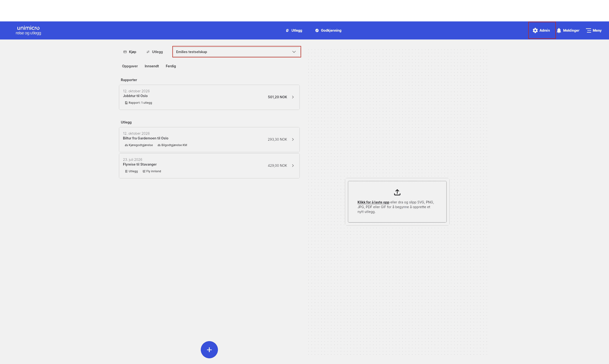Click the Utlegg tag on the Flyreise row
609x364 pixels.
131,172
